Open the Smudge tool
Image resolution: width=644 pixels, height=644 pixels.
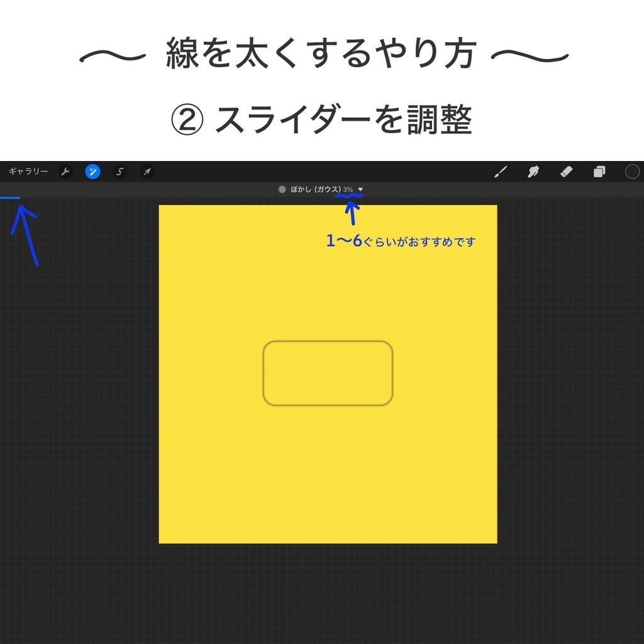click(533, 171)
